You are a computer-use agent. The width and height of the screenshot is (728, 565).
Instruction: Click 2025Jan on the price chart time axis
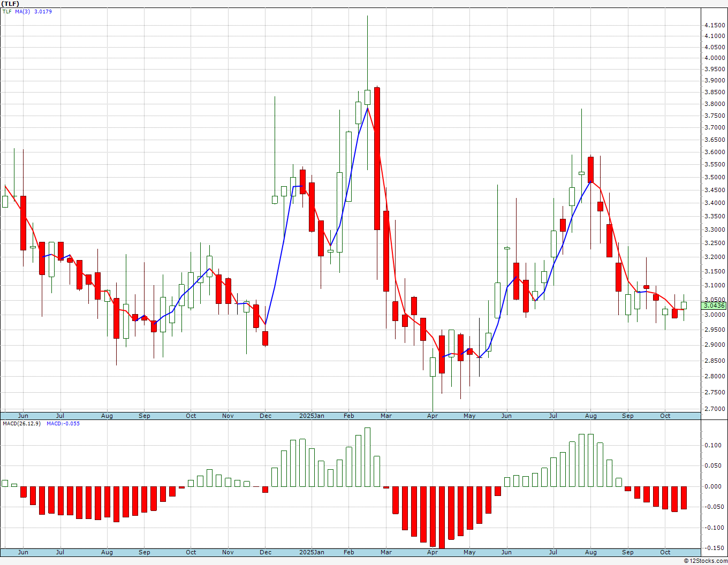pos(312,416)
